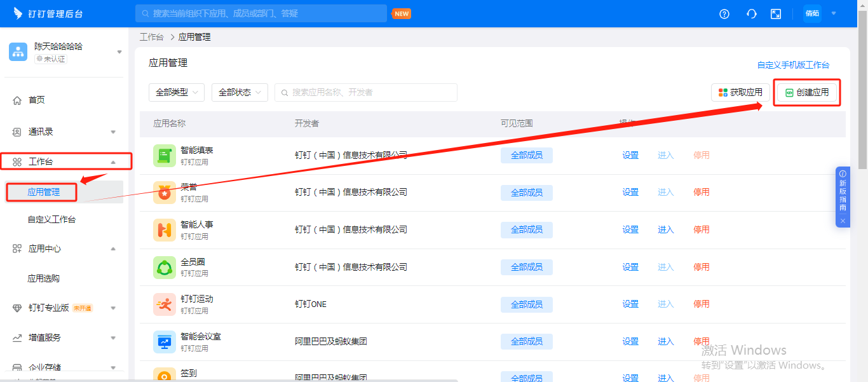The width and height of the screenshot is (868, 382).
Task: Click the orange NEW badge
Action: (401, 13)
